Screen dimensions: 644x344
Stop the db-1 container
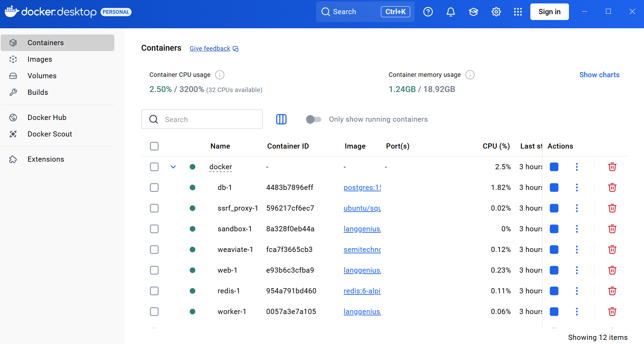[x=554, y=188]
